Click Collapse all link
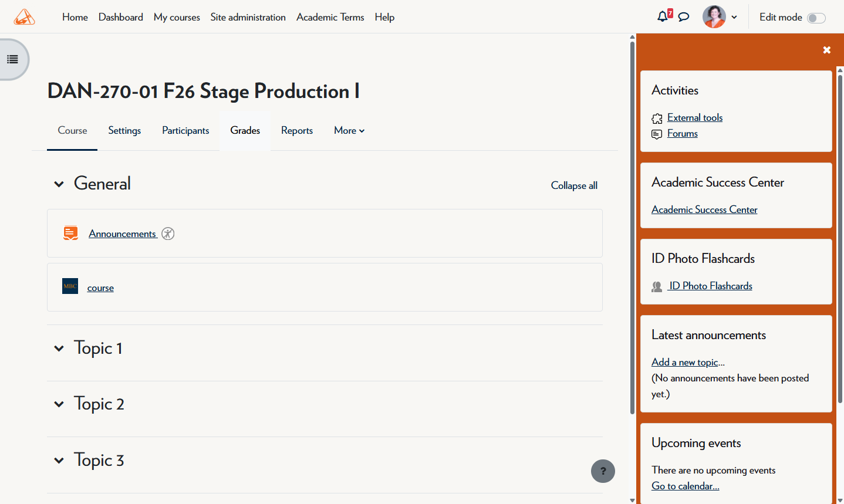The width and height of the screenshot is (844, 504). coord(574,185)
